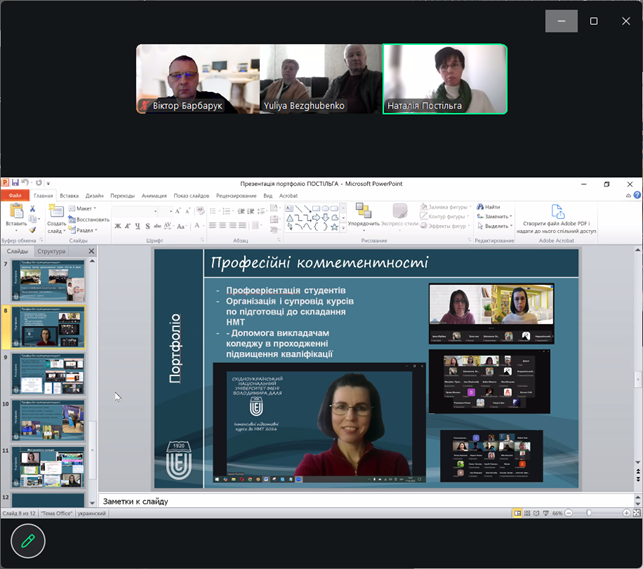The image size is (643, 569).
Task: Switch to Normal view in status bar
Action: point(518,513)
